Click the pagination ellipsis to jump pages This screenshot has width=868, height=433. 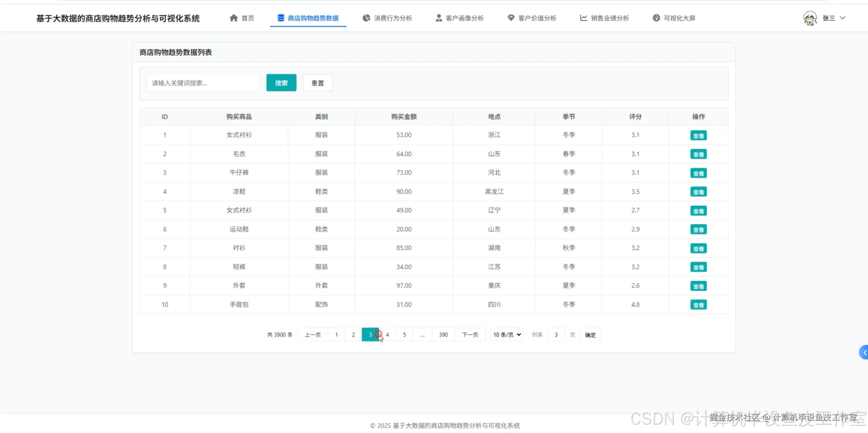pos(422,334)
